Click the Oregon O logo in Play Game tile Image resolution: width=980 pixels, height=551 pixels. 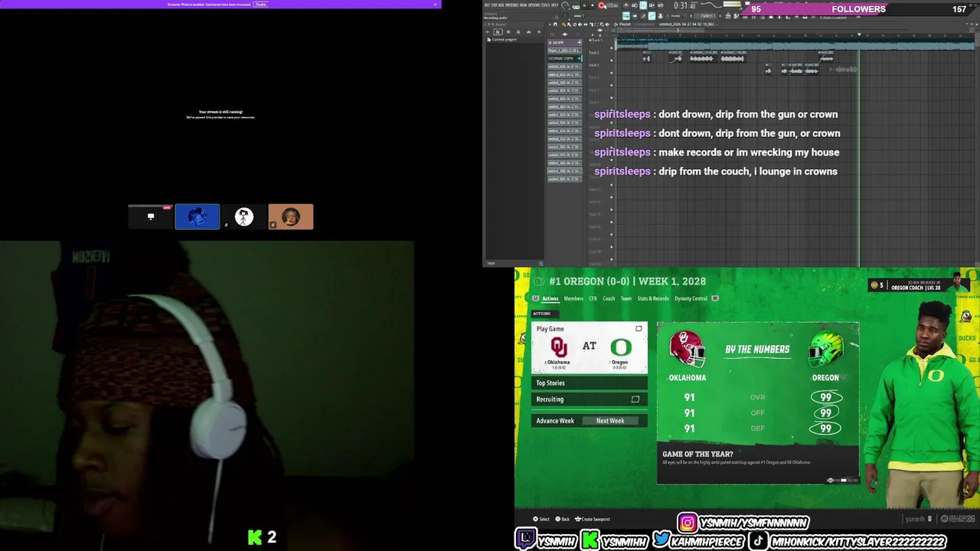click(620, 347)
